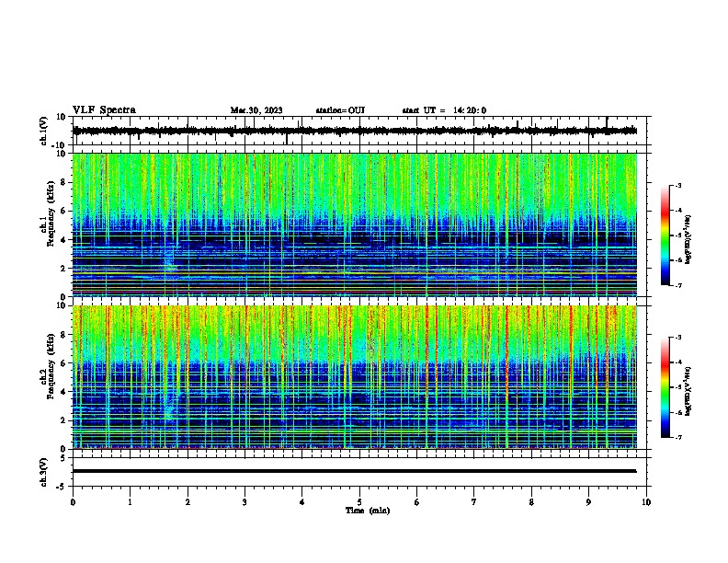Screen dimensions: 728x563
Task: Click the time axis tick label "9"
Action: [x=588, y=502]
